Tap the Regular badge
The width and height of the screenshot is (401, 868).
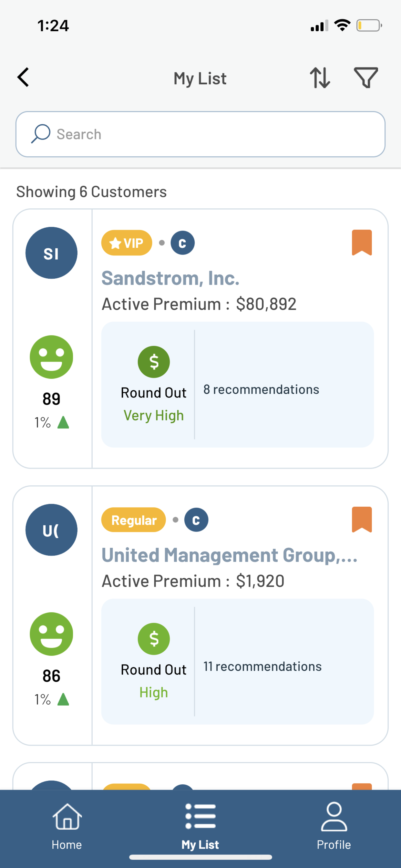click(133, 520)
